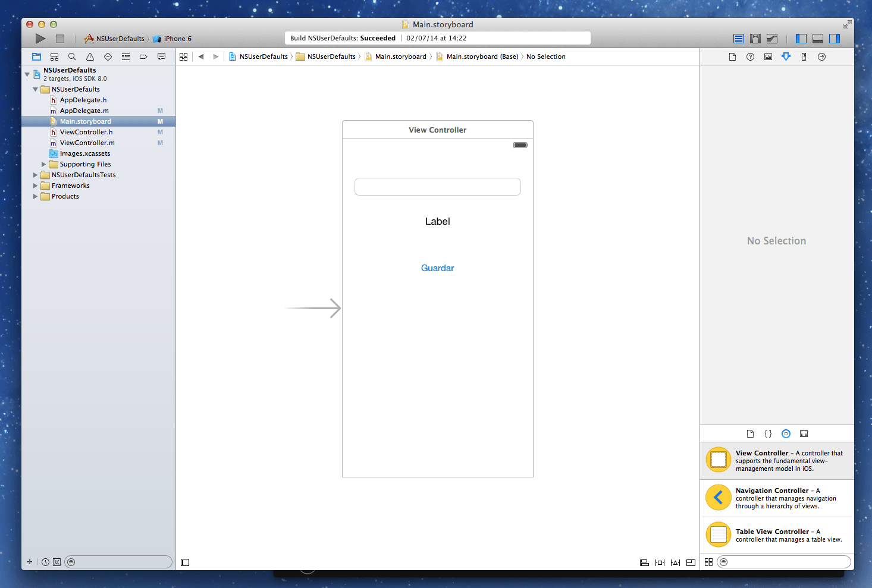Show the Code Snippet library
Screen dimensions: 872x588
[768, 434]
